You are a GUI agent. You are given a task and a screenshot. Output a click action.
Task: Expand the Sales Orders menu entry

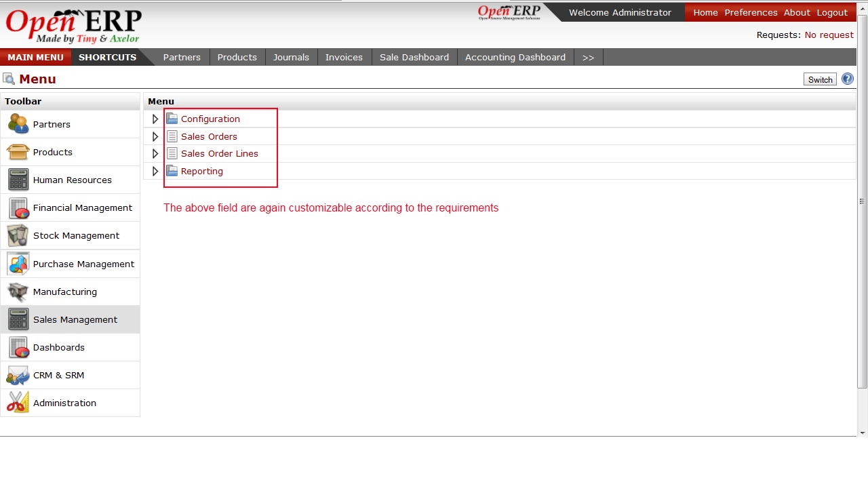point(155,136)
